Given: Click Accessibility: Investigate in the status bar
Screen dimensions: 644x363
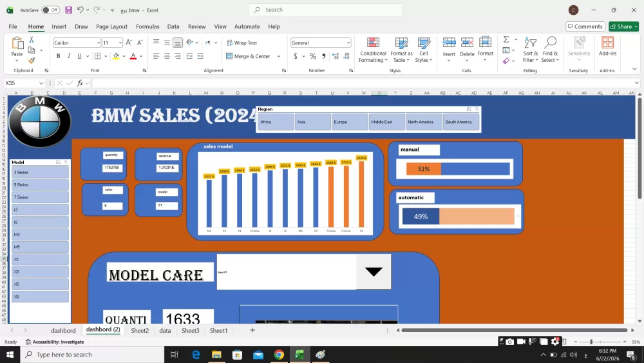Looking at the screenshot, I should [x=55, y=342].
